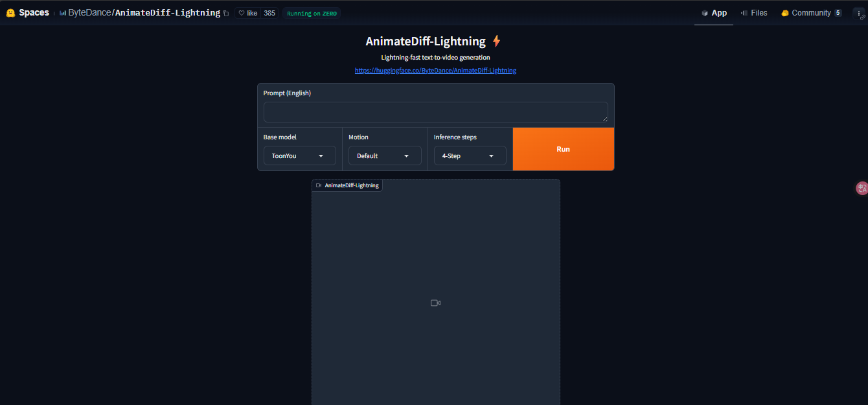Click the translate extension floating icon
This screenshot has height=405, width=868.
[862, 189]
